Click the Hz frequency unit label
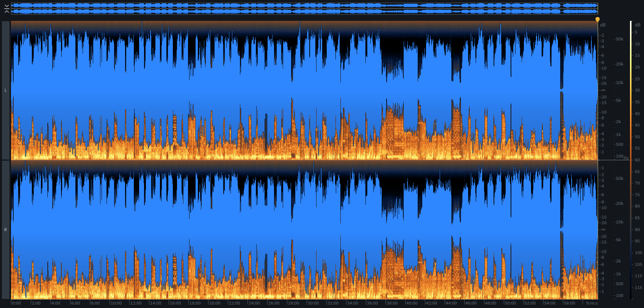 pyautogui.click(x=626, y=158)
